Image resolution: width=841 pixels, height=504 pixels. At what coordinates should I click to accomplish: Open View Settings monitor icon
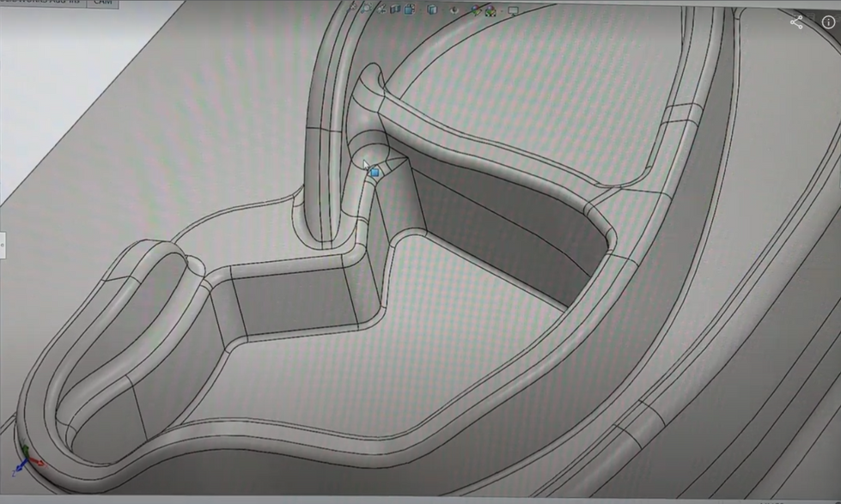click(514, 9)
